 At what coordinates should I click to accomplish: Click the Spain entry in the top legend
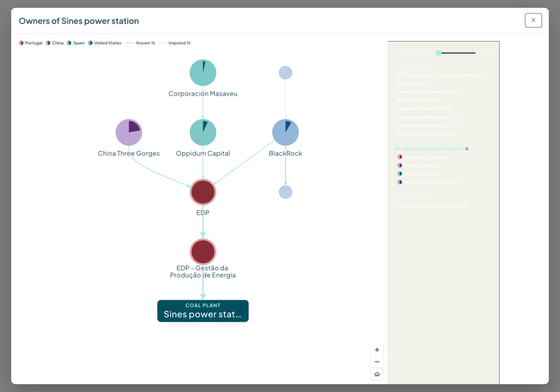[76, 43]
